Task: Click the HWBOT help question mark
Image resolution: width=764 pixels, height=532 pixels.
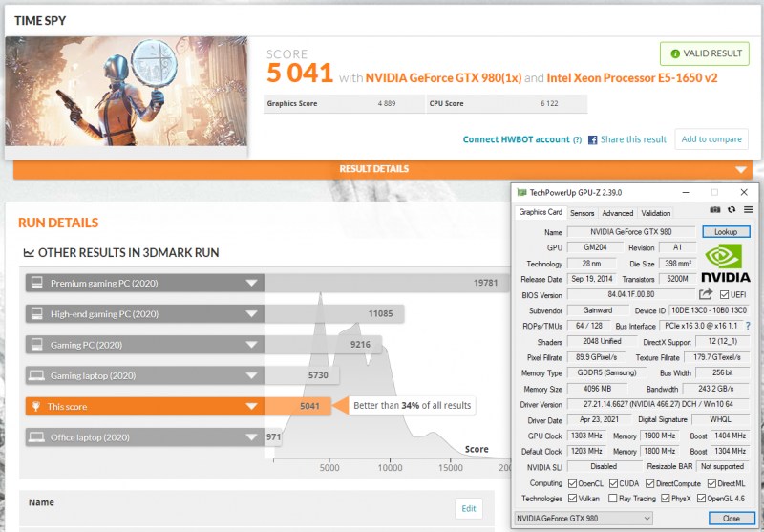Action: 577,139
